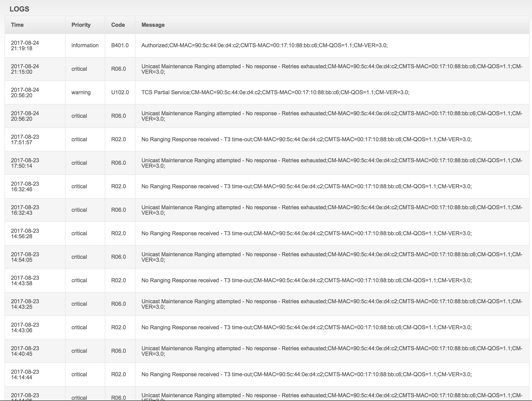
Task: Click the U102.0 code cell
Action: 120,92
